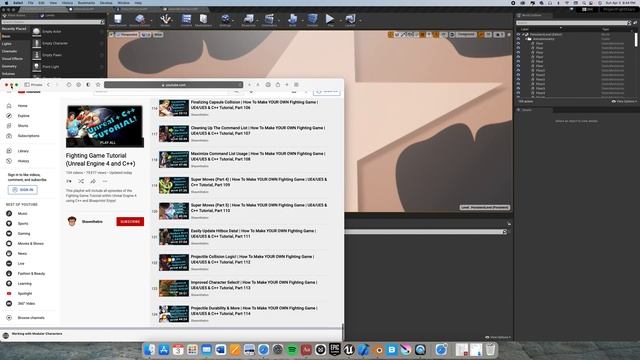Open the Content browser toolbar icon
Image resolution: width=640 pixels, height=360 pixels.
[x=187, y=20]
